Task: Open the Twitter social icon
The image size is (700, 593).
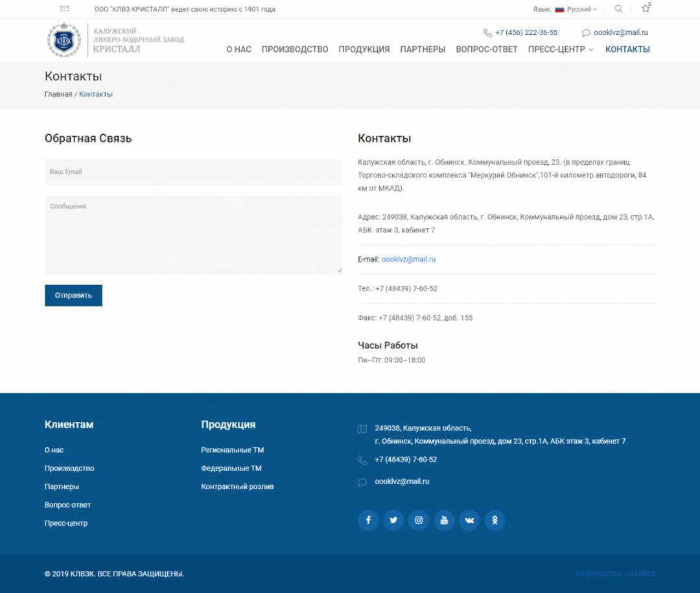Action: (x=393, y=520)
